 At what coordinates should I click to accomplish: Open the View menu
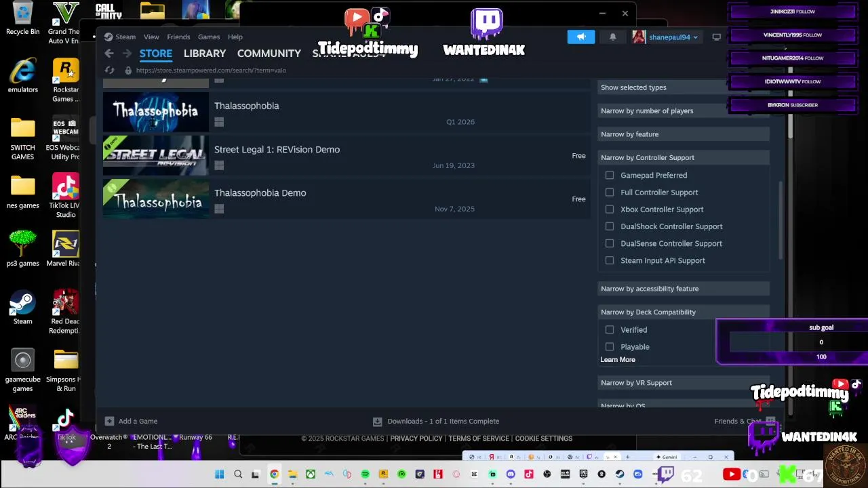(151, 37)
